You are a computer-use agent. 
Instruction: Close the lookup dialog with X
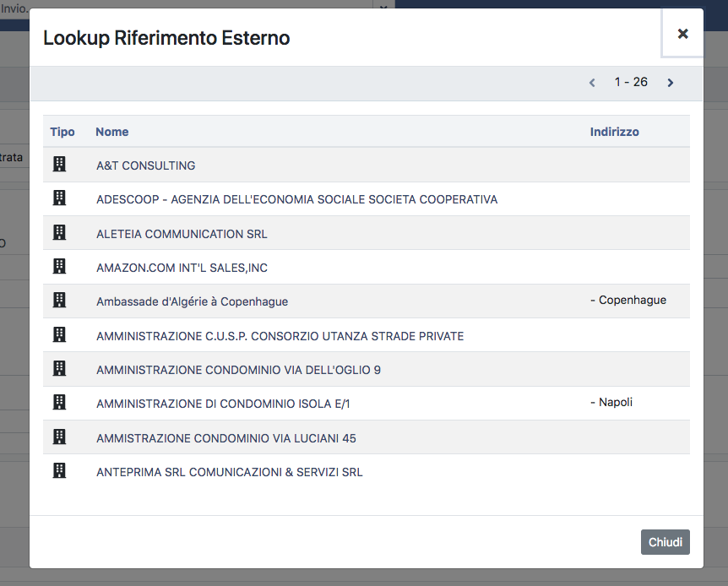point(682,34)
